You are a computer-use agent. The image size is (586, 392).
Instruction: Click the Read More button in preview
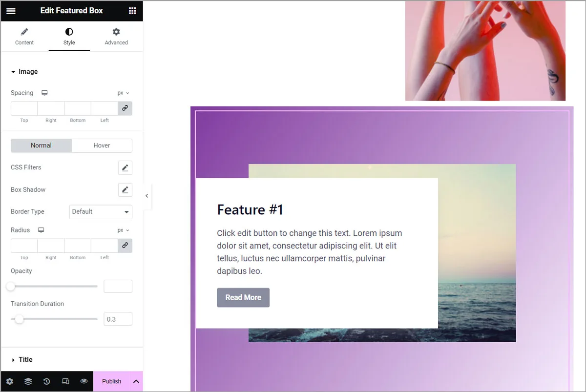[243, 297]
